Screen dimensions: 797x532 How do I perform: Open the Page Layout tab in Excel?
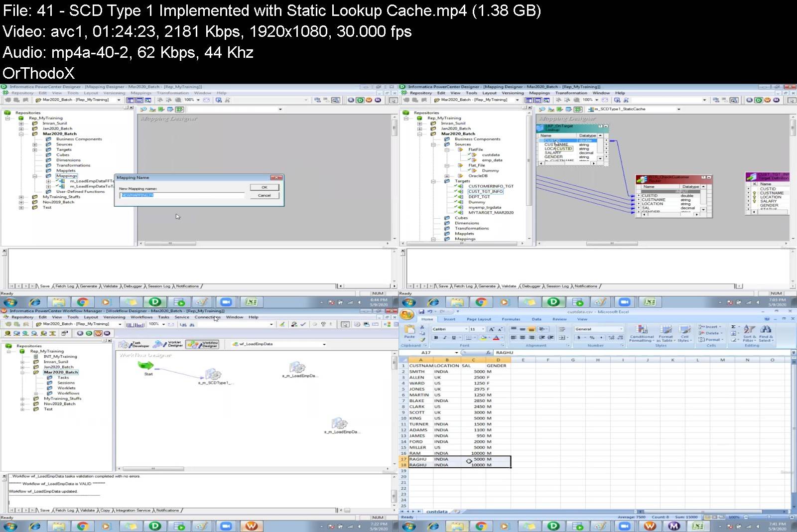(479, 319)
